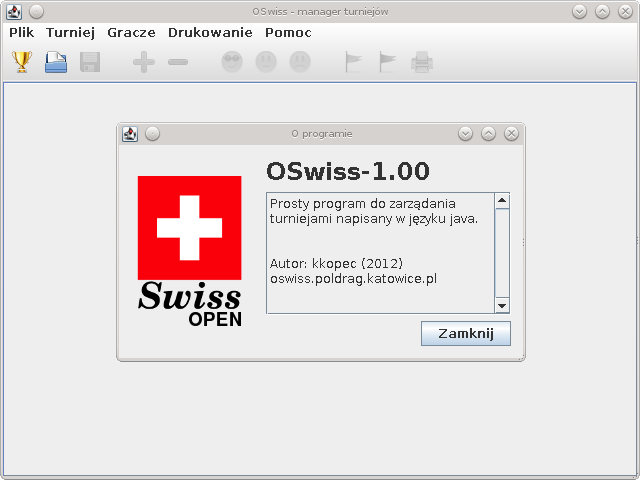The width and height of the screenshot is (640, 480).
Task: Minimize the OSwiss main window
Action: pyautogui.click(x=580, y=12)
